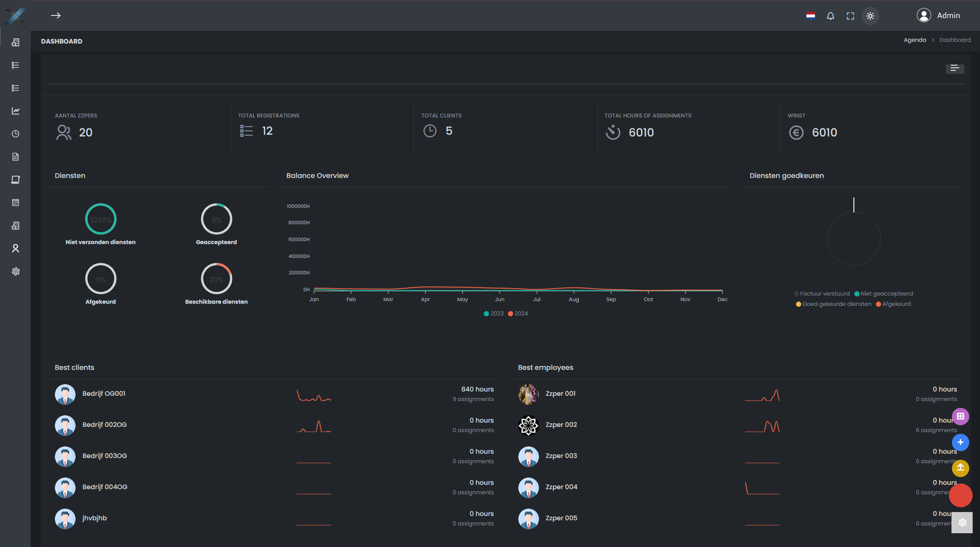The height and width of the screenshot is (547, 980).
Task: Open settings gear icon in sidebar
Action: click(16, 271)
